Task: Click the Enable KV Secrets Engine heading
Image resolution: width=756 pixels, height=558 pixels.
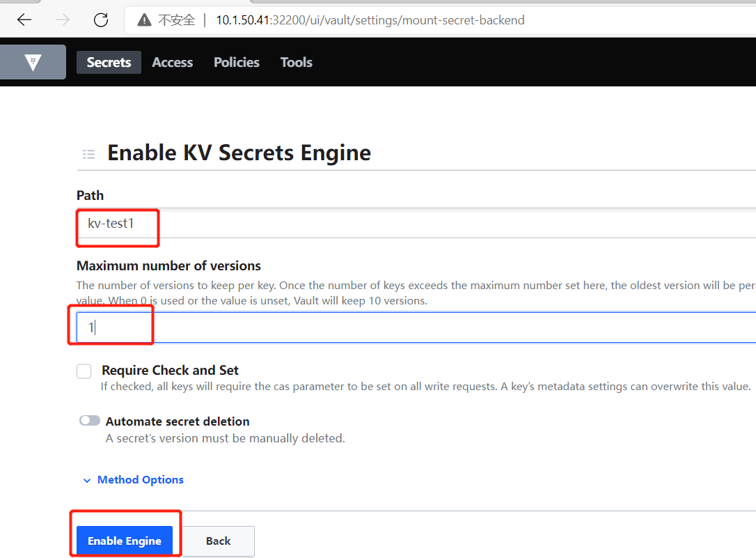Action: [x=239, y=153]
